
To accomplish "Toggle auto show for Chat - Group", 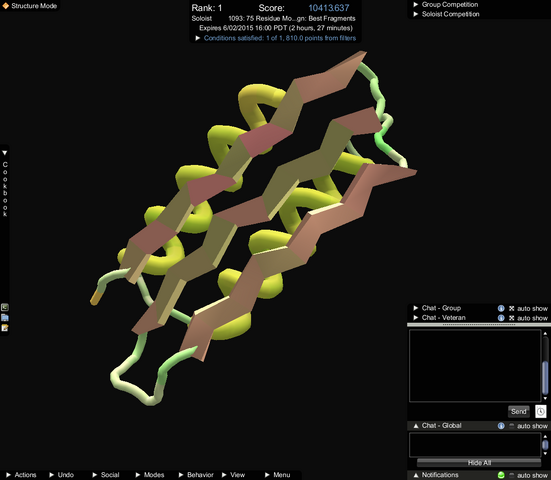I will click(511, 308).
